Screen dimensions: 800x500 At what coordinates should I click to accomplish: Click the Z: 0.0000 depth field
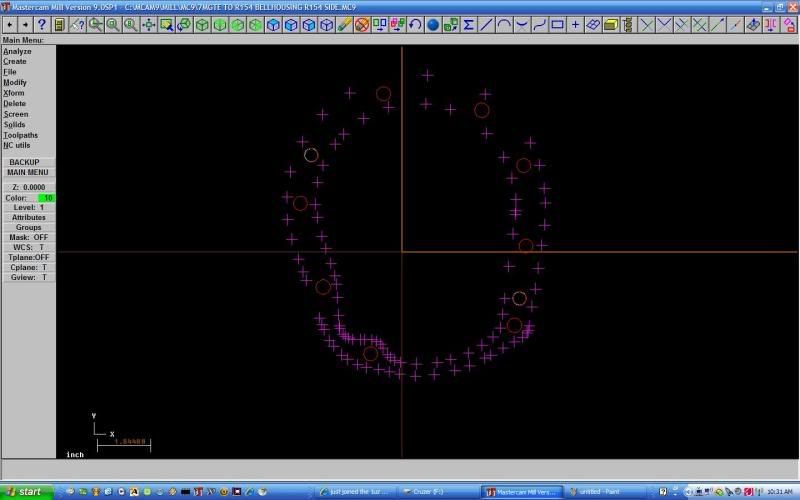point(29,187)
